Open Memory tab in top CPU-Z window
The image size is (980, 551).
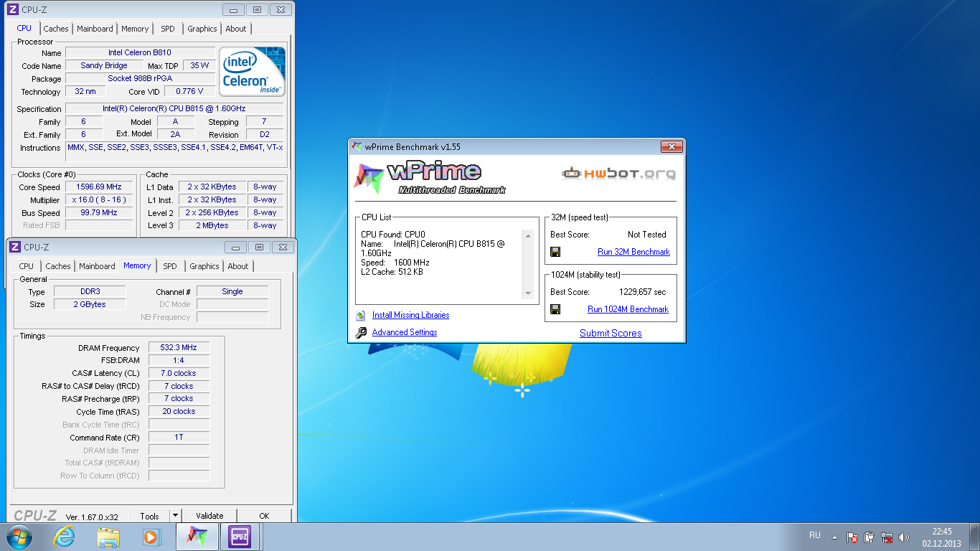135,29
